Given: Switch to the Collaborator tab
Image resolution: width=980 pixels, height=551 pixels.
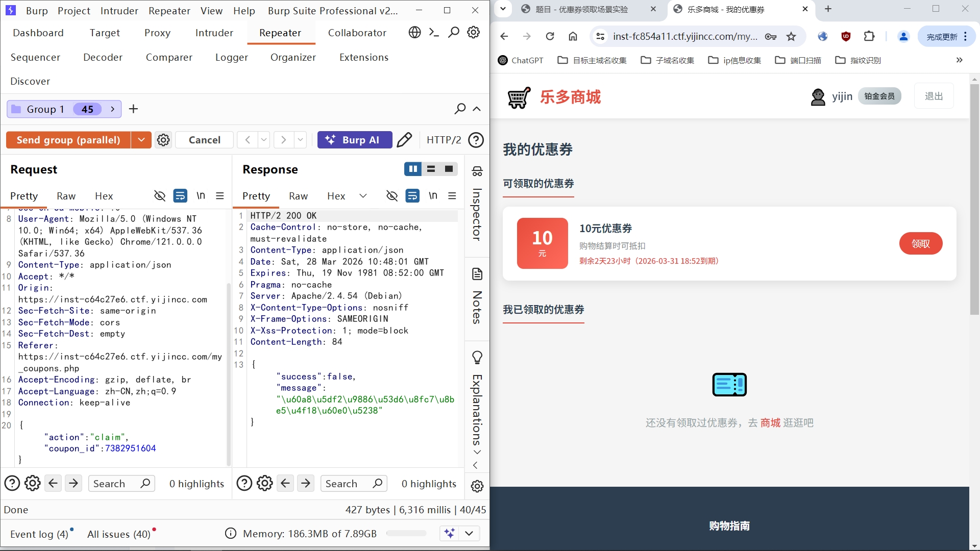Looking at the screenshot, I should tap(357, 33).
